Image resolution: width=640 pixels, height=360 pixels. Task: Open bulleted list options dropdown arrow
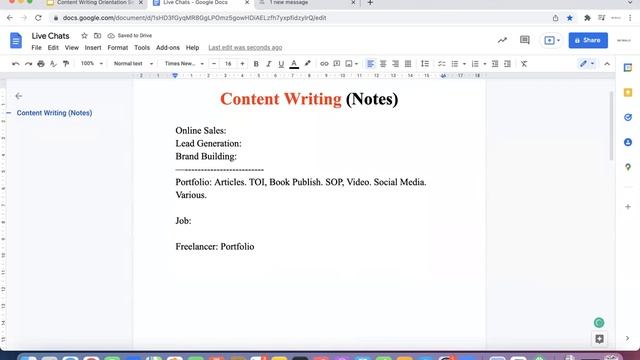464,64
